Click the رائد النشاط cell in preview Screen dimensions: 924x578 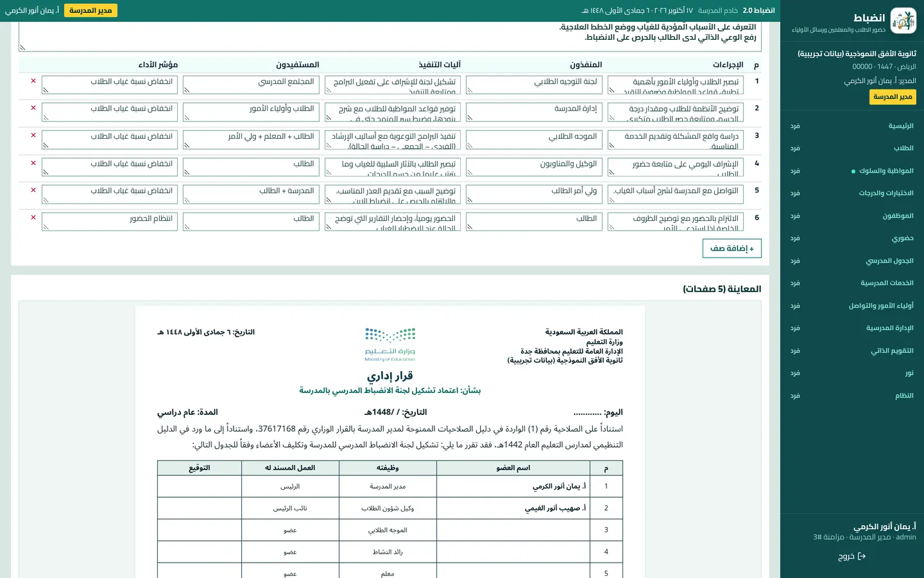[x=388, y=552]
